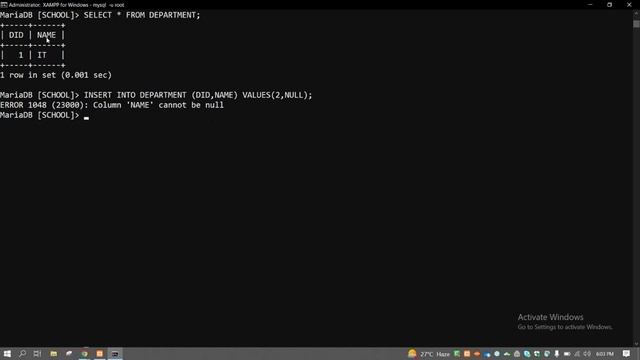
Task: Click the console vertical scrollbar thumb
Action: pyautogui.click(x=636, y=23)
